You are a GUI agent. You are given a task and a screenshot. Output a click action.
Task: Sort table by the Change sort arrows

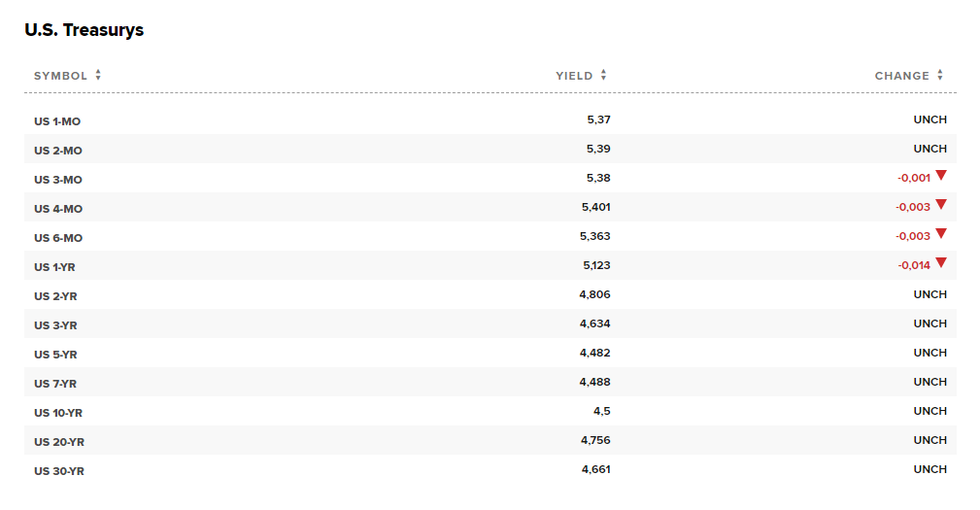pyautogui.click(x=940, y=75)
